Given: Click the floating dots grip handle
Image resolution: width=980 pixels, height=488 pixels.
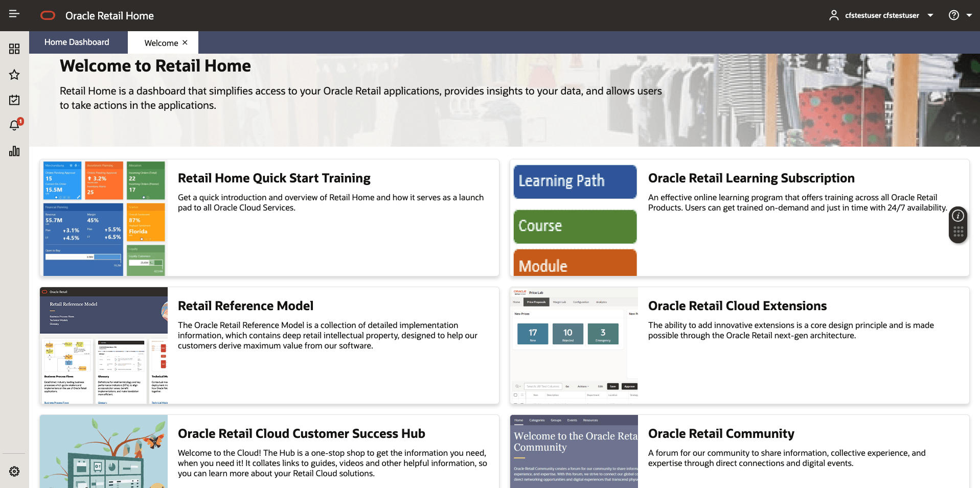Looking at the screenshot, I should pyautogui.click(x=958, y=232).
